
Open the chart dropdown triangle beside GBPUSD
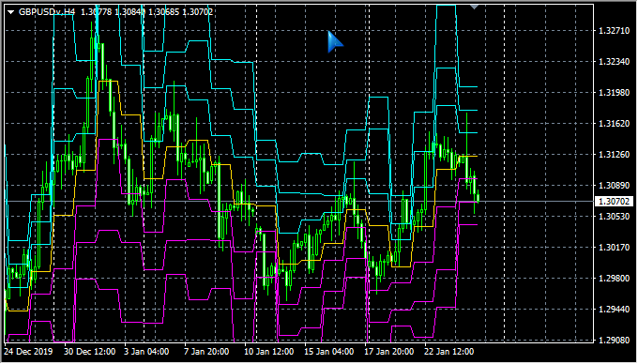(x=11, y=12)
